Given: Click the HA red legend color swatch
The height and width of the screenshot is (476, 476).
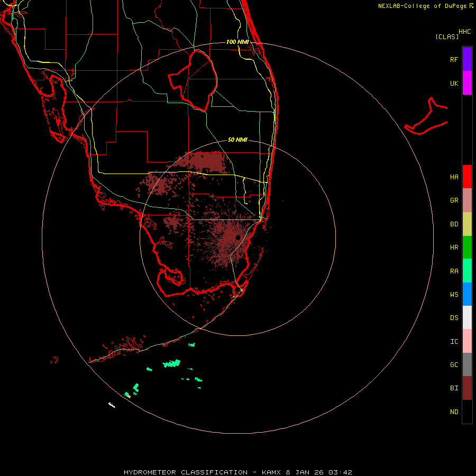Looking at the screenshot, I should coord(467,177).
